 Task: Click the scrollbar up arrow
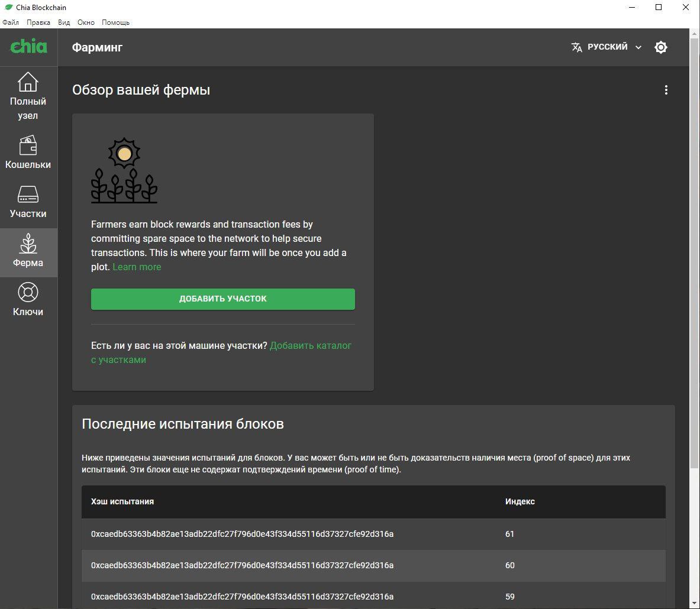695,34
